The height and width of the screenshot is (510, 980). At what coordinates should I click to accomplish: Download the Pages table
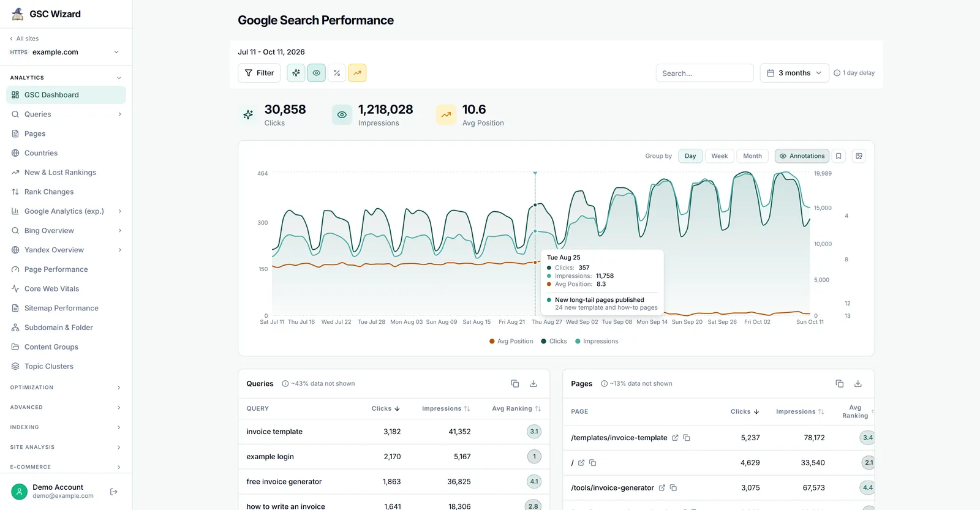(858, 384)
